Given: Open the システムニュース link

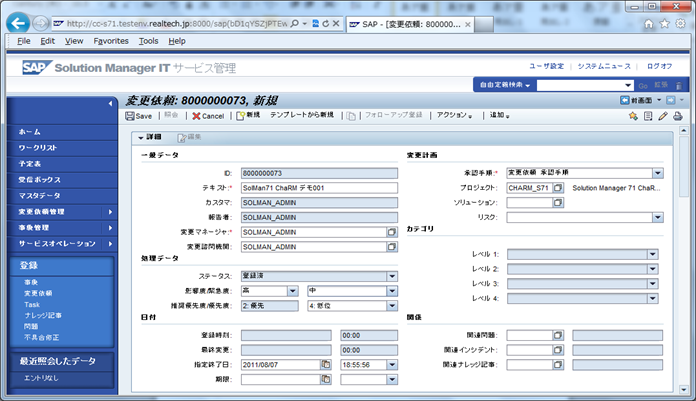Looking at the screenshot, I should (604, 66).
